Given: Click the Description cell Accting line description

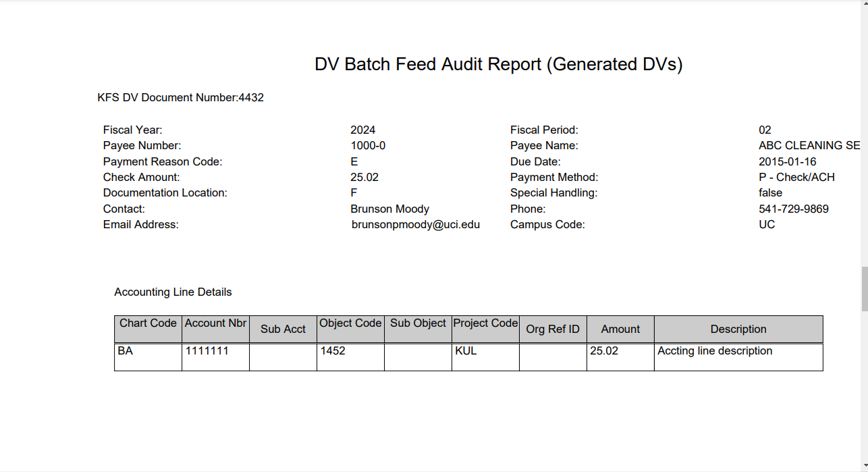Looking at the screenshot, I should (x=715, y=350).
